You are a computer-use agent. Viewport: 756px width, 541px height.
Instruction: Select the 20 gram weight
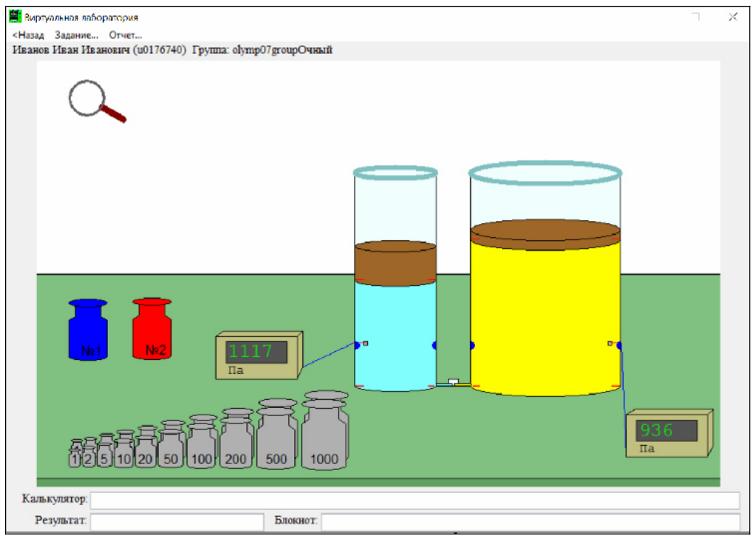point(146,446)
